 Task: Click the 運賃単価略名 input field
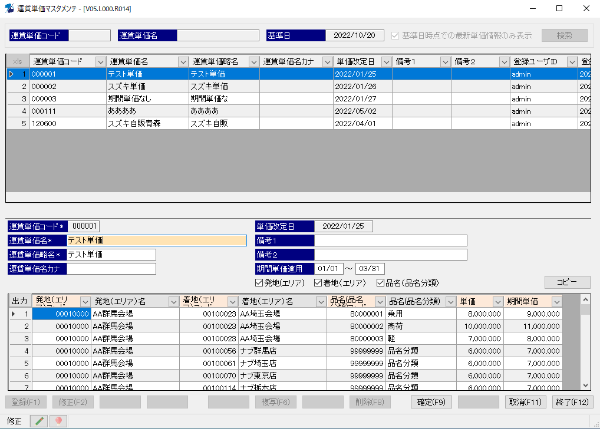111,254
